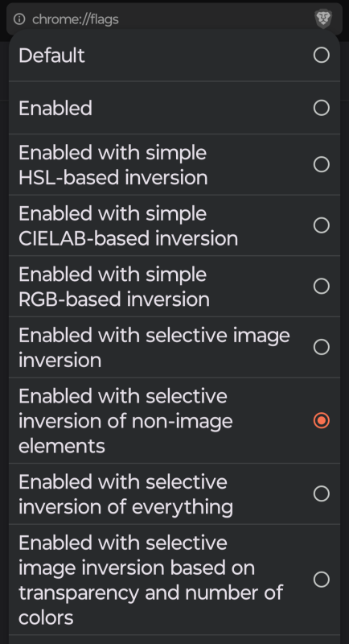Tap the plain "Enabled" option text
The height and width of the screenshot is (644, 349).
(x=55, y=108)
